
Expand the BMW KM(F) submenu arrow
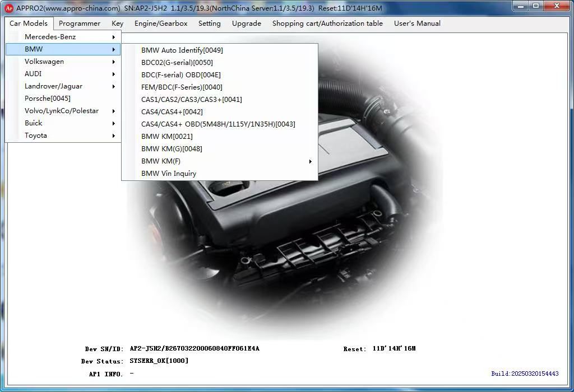click(310, 161)
